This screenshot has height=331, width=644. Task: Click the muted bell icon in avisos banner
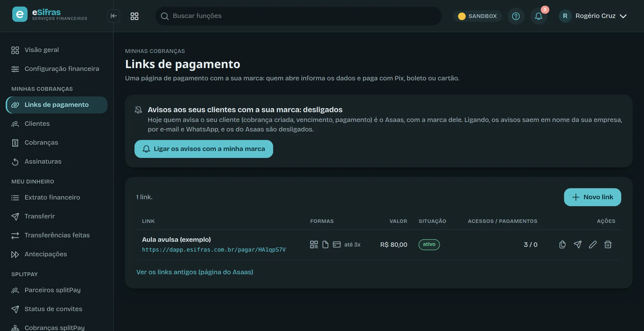(x=138, y=110)
